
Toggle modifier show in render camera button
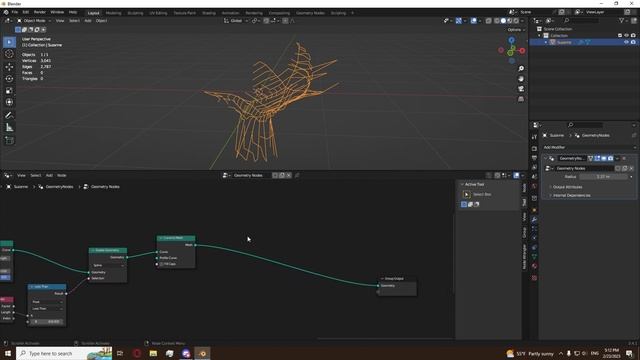(610, 158)
